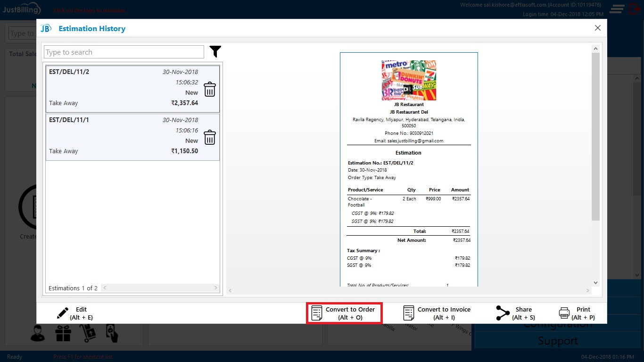Click the 15:06:16 time of EST/DEL/11/1
This screenshot has height=362, width=644.
pos(187,130)
